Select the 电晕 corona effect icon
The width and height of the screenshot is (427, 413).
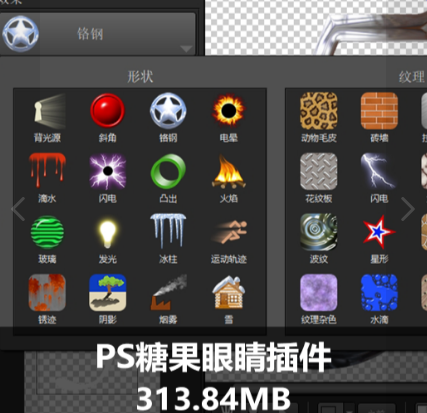click(x=229, y=111)
